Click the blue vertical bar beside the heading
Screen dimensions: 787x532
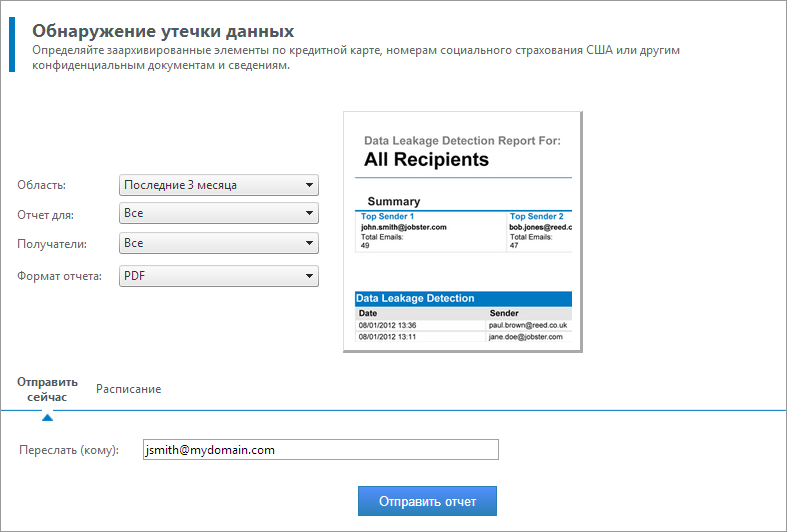tap(12, 44)
